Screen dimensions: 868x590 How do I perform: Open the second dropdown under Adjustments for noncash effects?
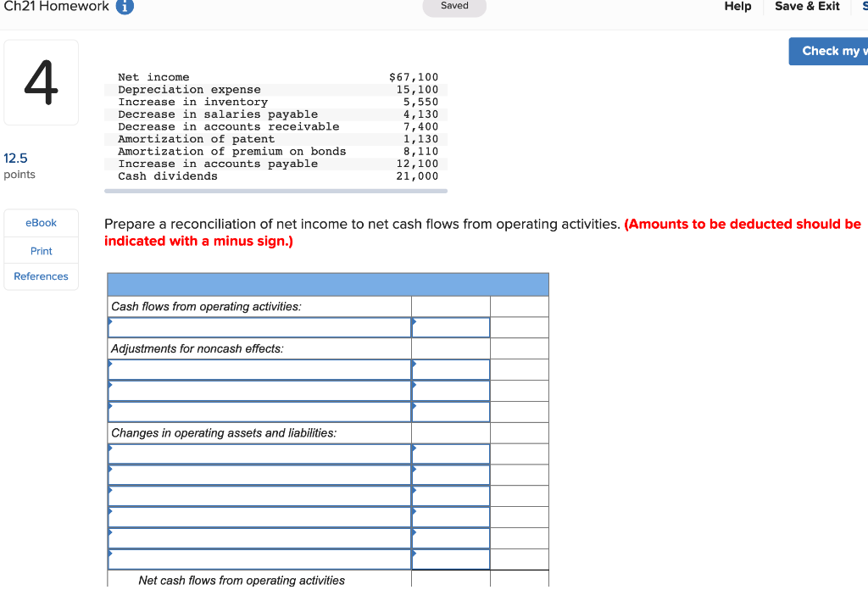(x=259, y=390)
